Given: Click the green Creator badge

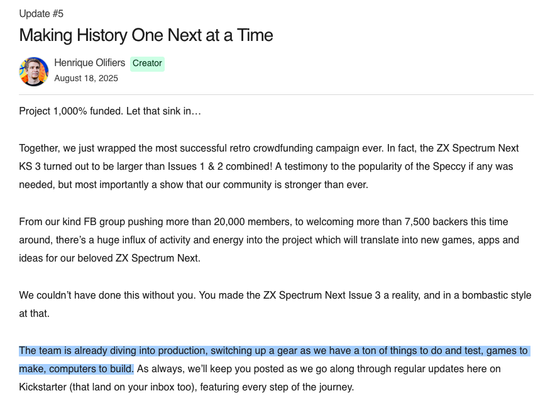Looking at the screenshot, I should tap(147, 64).
